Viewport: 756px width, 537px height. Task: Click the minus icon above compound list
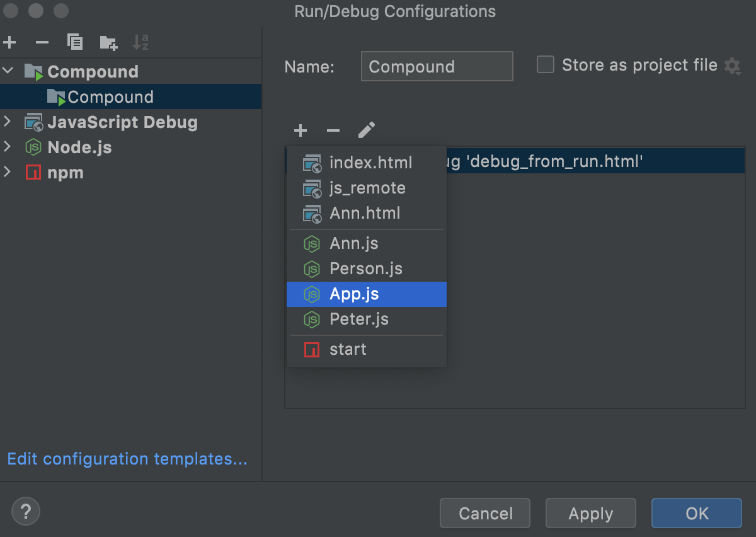click(333, 130)
